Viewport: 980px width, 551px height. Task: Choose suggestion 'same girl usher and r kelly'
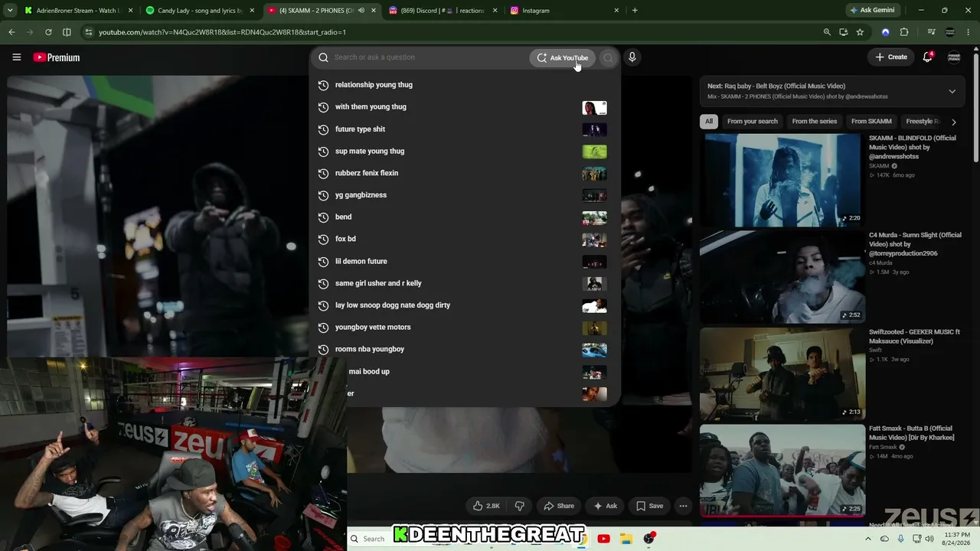click(464, 283)
